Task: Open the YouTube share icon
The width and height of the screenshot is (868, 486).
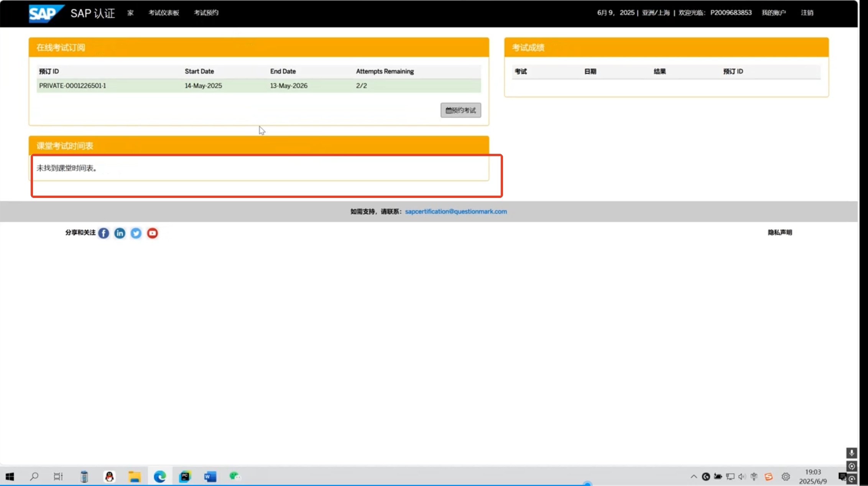Action: coord(152,233)
